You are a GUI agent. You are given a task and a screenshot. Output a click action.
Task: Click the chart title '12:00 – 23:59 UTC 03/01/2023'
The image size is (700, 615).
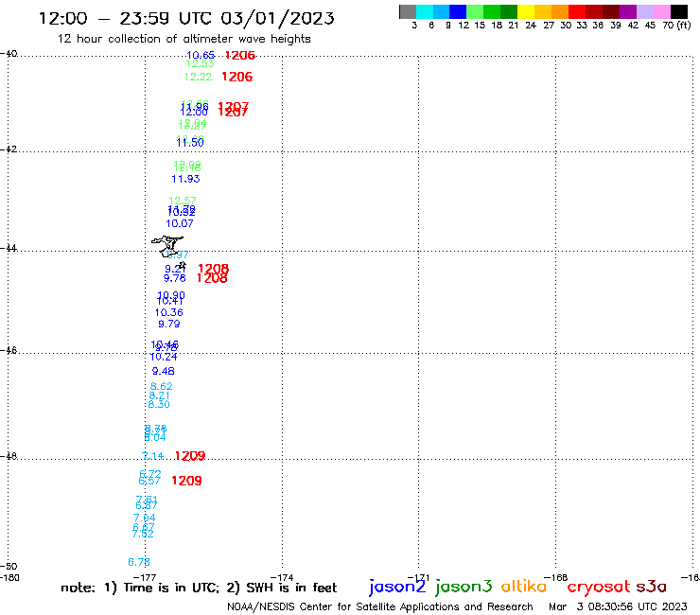point(186,18)
